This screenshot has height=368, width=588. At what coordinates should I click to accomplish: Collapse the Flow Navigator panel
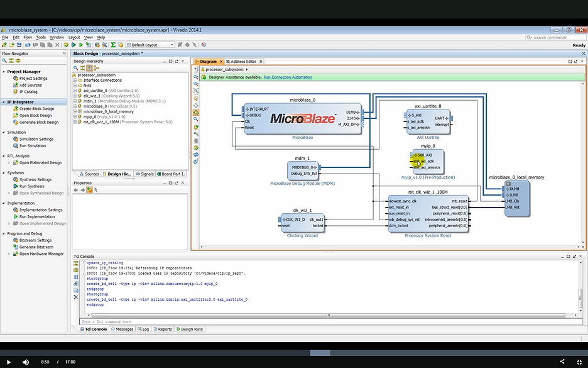[64, 53]
